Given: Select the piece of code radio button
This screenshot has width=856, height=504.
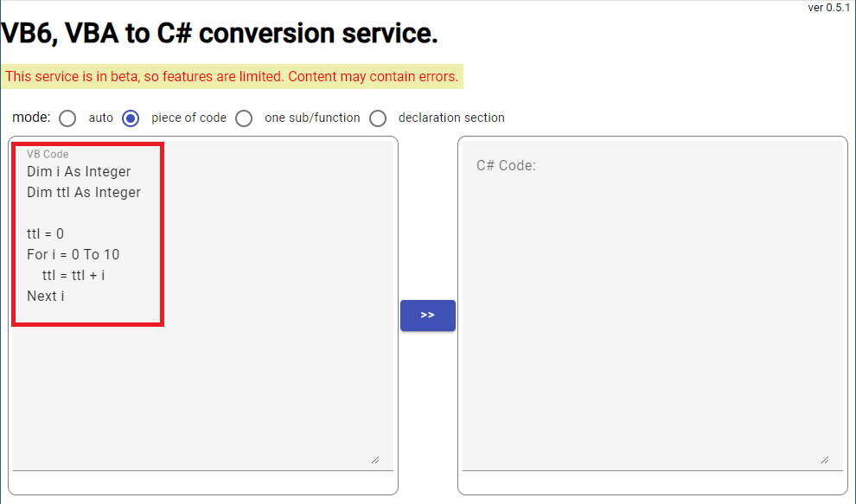Looking at the screenshot, I should pos(131,118).
